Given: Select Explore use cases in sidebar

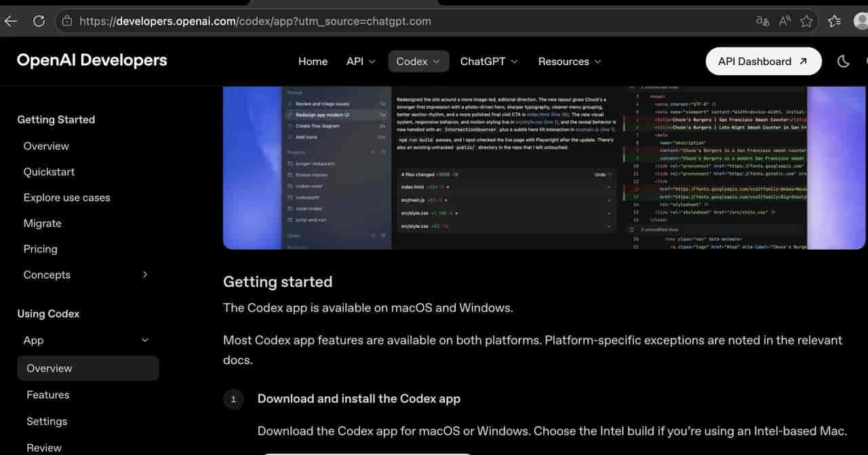Looking at the screenshot, I should tap(66, 197).
